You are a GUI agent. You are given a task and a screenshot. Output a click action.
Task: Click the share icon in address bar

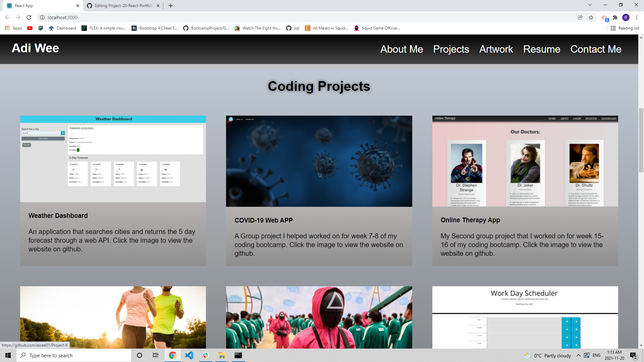click(x=581, y=17)
